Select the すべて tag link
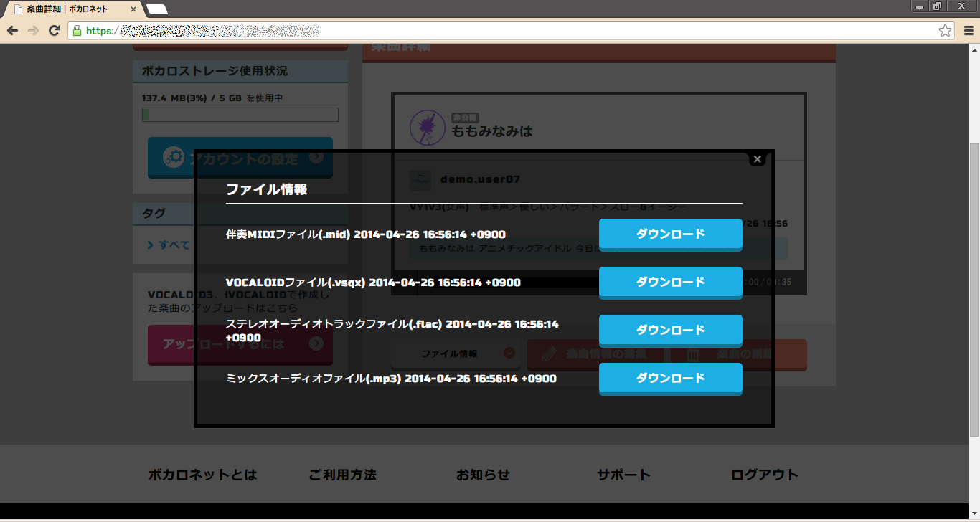The height and width of the screenshot is (522, 980). [x=169, y=245]
